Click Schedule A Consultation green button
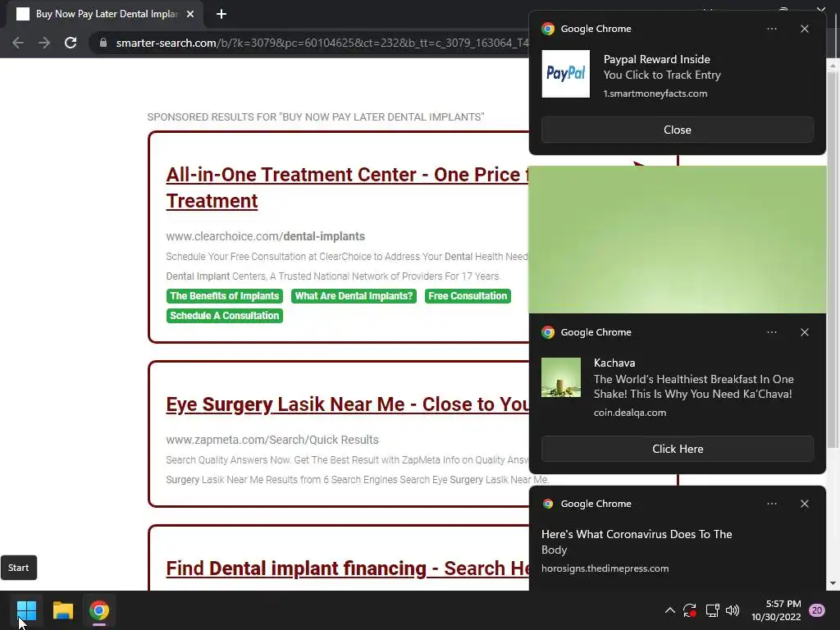Viewport: 840px width, 630px height. point(225,316)
